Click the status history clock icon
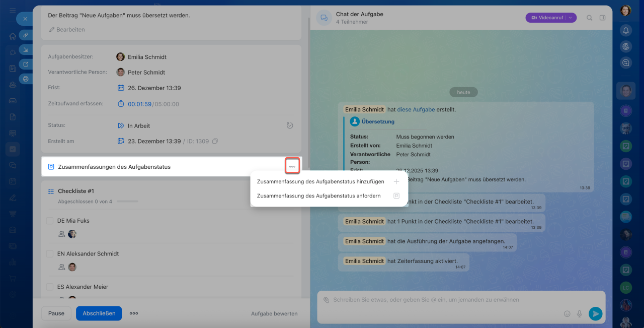Screen dimensions: 644x328 [x=290, y=125]
